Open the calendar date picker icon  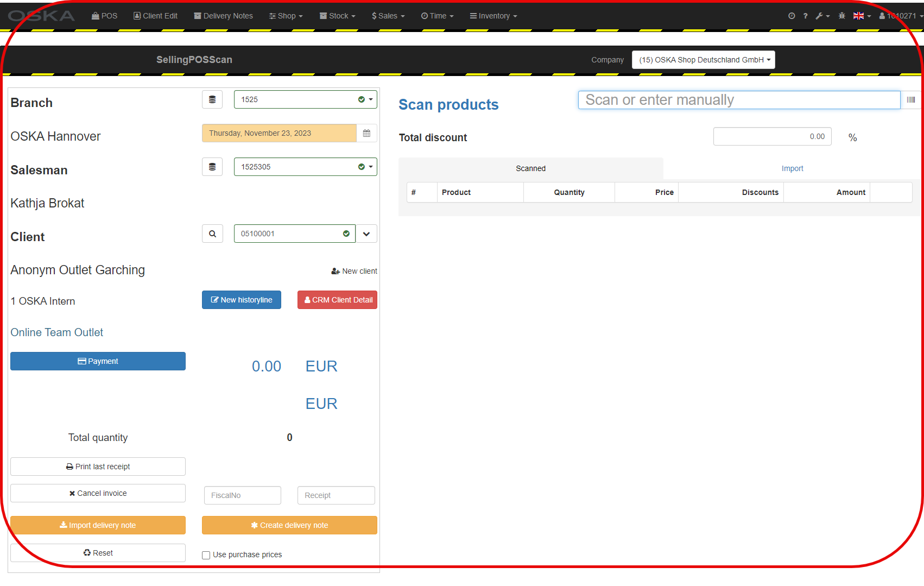(367, 133)
